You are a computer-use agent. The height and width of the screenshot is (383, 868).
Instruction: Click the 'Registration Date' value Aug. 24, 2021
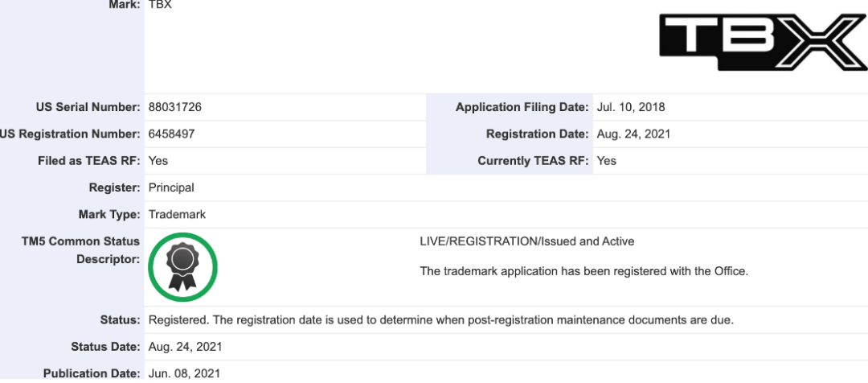pyautogui.click(x=633, y=134)
